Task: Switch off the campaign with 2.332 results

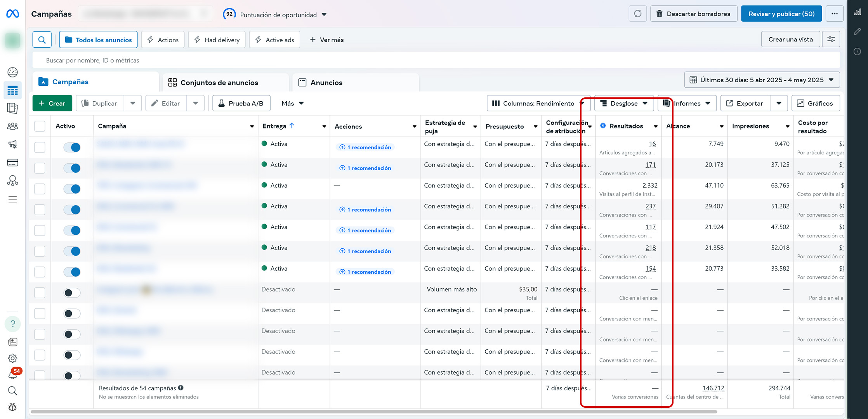Action: (72, 189)
